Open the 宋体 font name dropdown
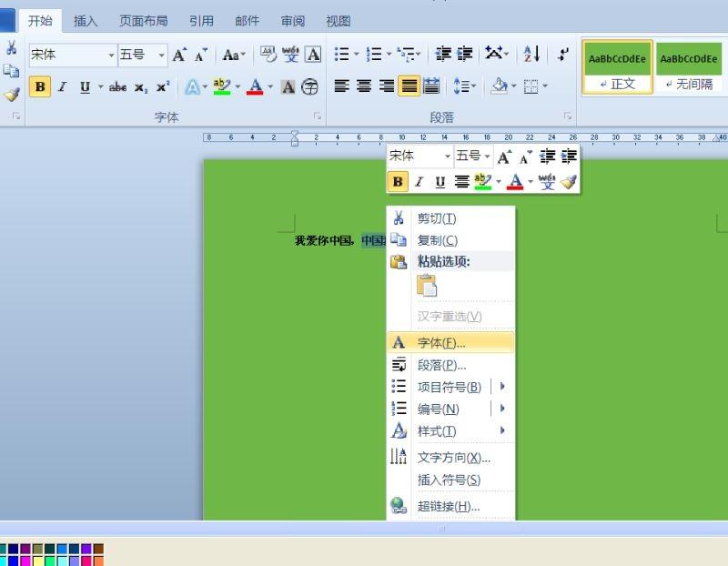 pyautogui.click(x=108, y=56)
